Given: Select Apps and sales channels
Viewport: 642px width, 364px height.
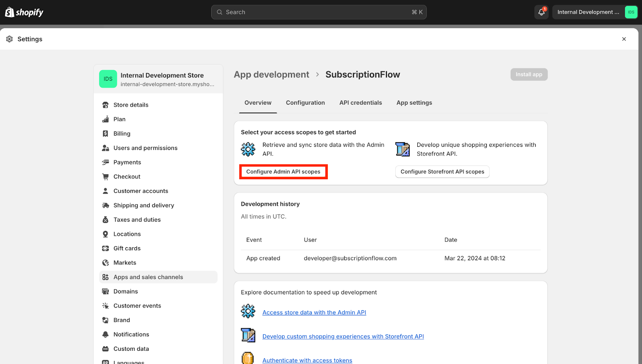Looking at the screenshot, I should [158, 277].
